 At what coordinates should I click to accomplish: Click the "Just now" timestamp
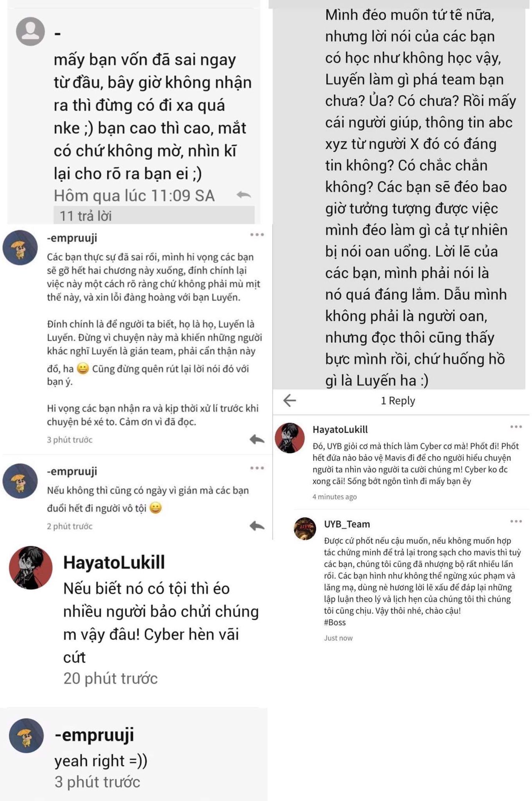tap(338, 638)
